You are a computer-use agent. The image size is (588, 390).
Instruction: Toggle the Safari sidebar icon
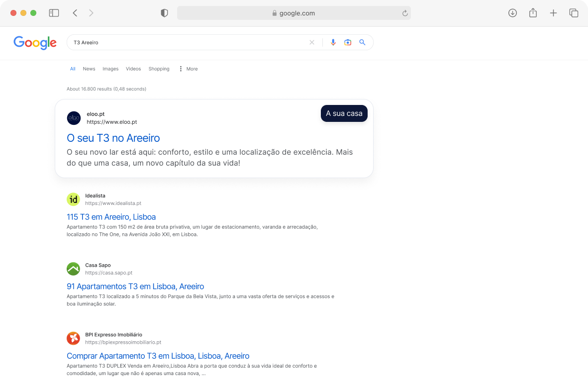[54, 13]
